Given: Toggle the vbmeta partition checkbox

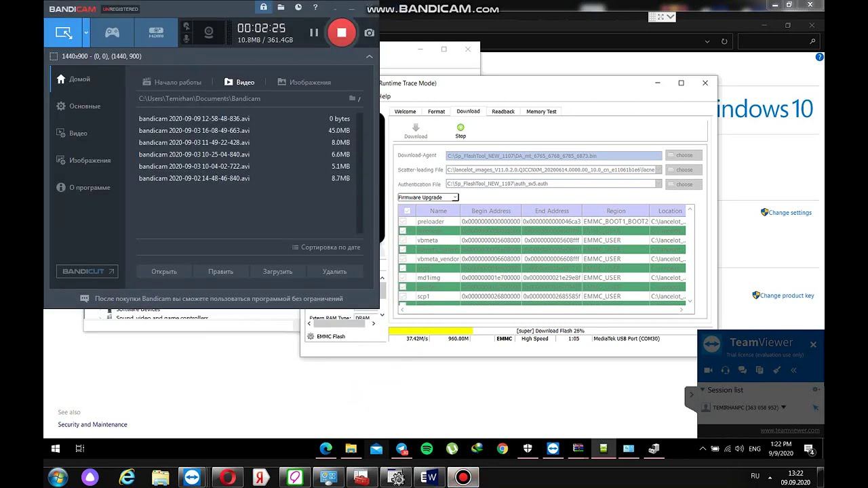Looking at the screenshot, I should [403, 240].
